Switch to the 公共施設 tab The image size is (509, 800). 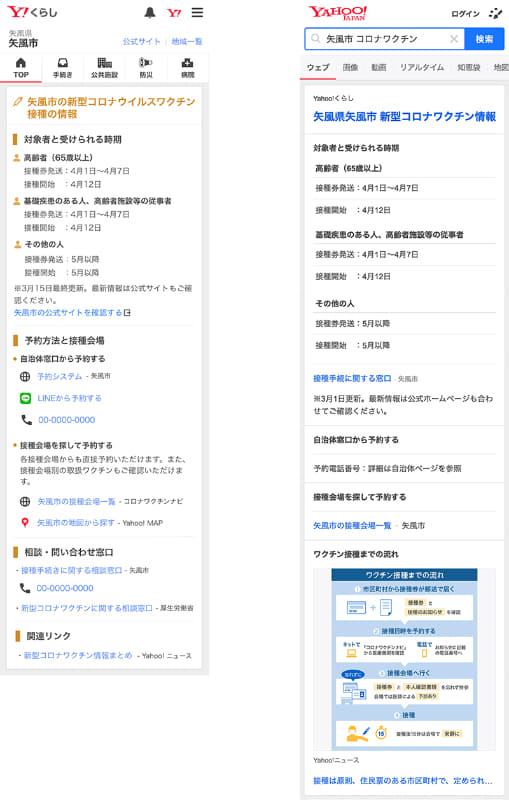click(105, 68)
